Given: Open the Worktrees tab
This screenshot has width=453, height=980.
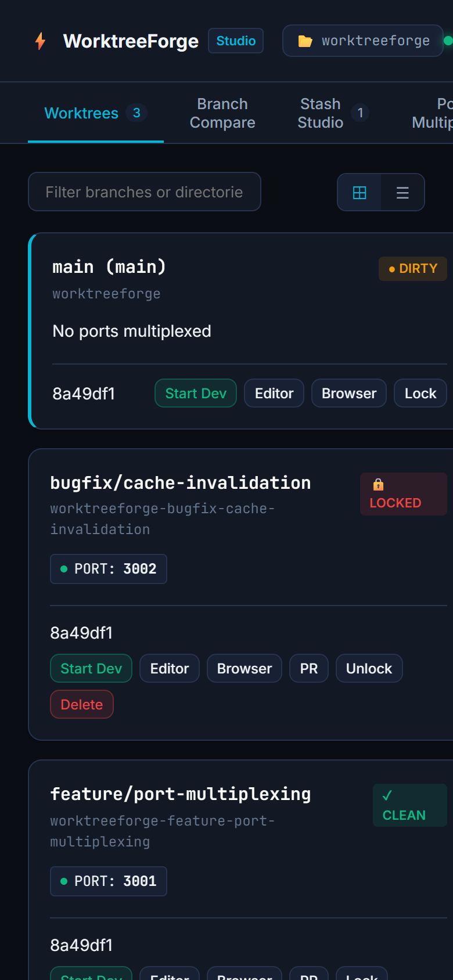Looking at the screenshot, I should coord(96,113).
